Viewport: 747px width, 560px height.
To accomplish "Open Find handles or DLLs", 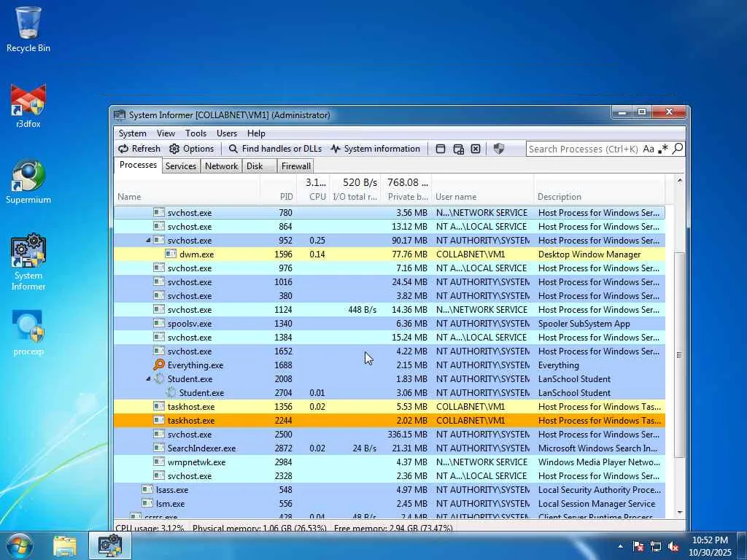I will click(275, 149).
